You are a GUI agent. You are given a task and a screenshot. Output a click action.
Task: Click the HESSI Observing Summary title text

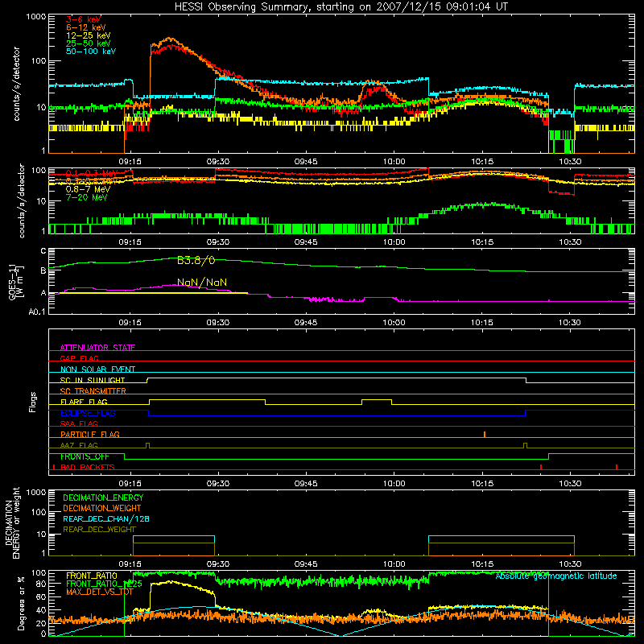[341, 7]
